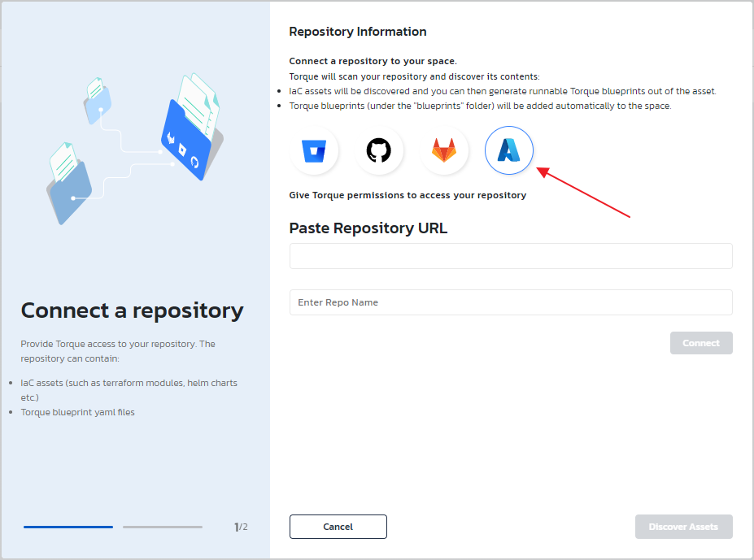Screen dimensions: 754x560
Task: Click the Discover Assets button
Action: [x=684, y=527]
